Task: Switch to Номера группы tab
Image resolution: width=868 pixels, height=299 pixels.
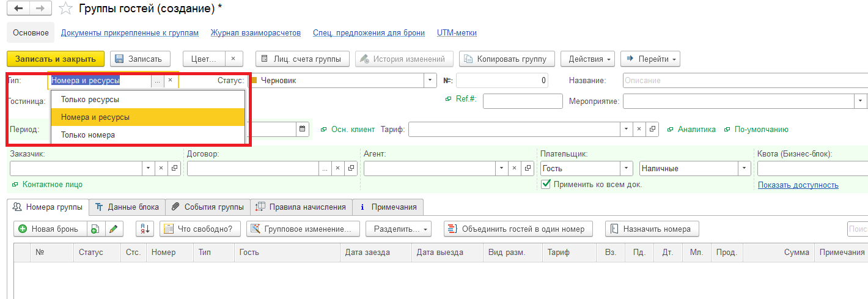Action: (x=48, y=207)
